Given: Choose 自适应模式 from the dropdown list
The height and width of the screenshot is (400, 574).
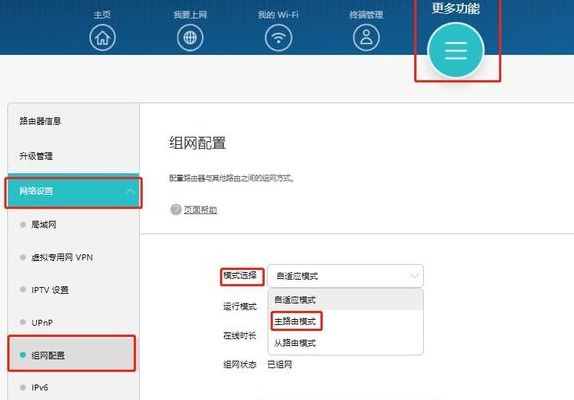Looking at the screenshot, I should pyautogui.click(x=346, y=300).
